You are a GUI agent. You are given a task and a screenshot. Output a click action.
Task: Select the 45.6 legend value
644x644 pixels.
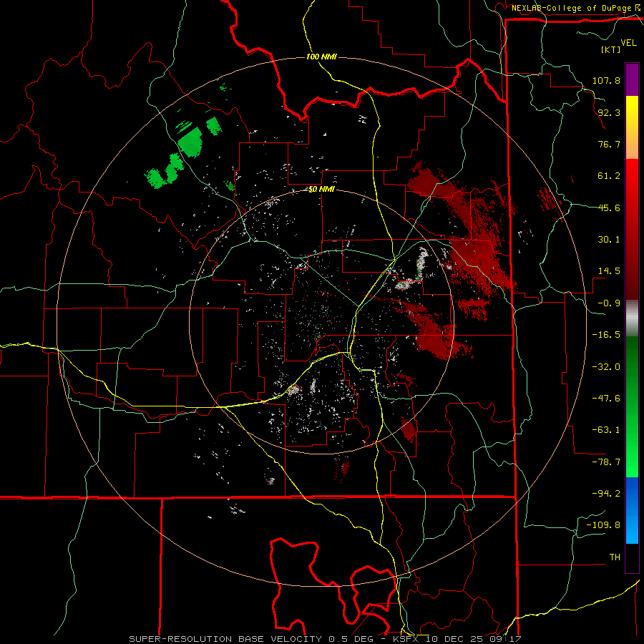pyautogui.click(x=609, y=208)
